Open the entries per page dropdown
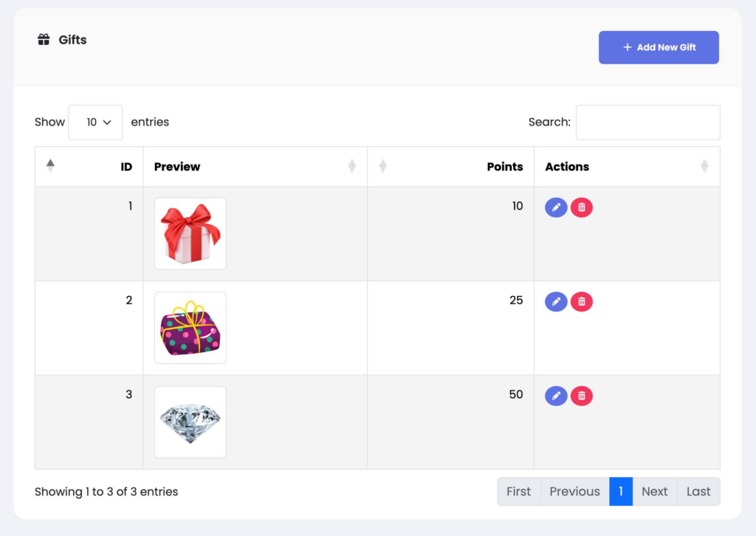756x536 pixels. pyautogui.click(x=95, y=123)
